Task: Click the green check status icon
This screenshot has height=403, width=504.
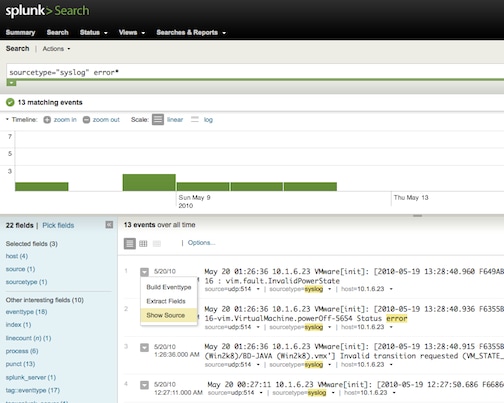Action: [x=10, y=102]
